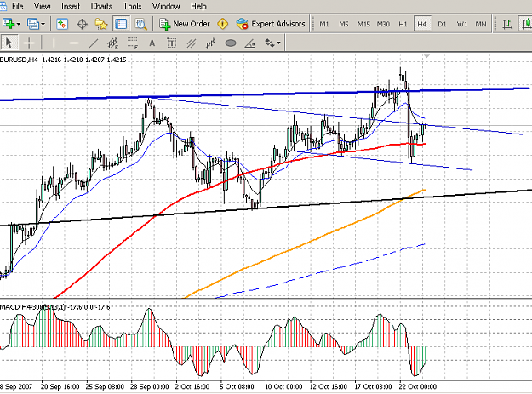This screenshot has width=532, height=394.
Task: Select the Text 'A' tool
Action: tap(152, 43)
